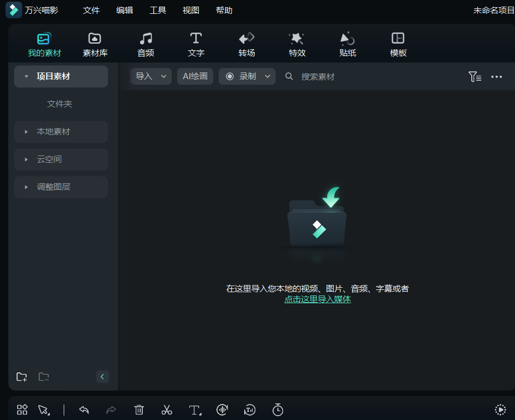Image resolution: width=515 pixels, height=420 pixels.
Task: Click the delete clip trash icon
Action: [x=139, y=409]
